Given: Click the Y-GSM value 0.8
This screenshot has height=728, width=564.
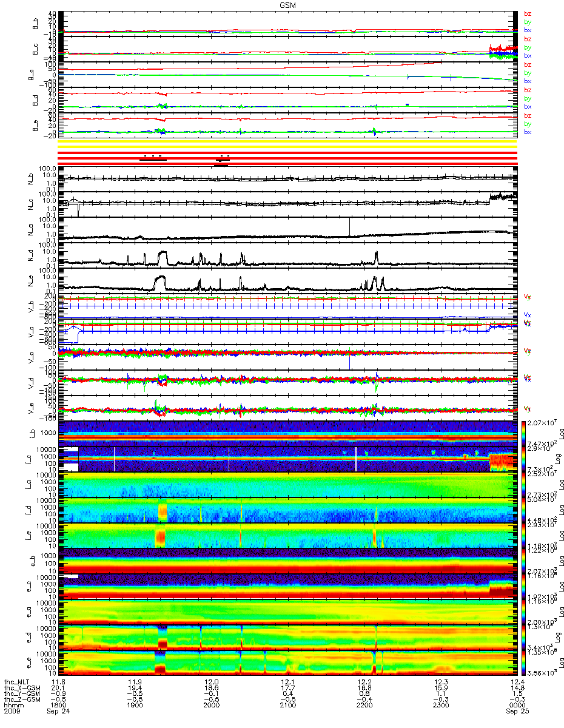Looking at the screenshot, I should coord(364,695).
